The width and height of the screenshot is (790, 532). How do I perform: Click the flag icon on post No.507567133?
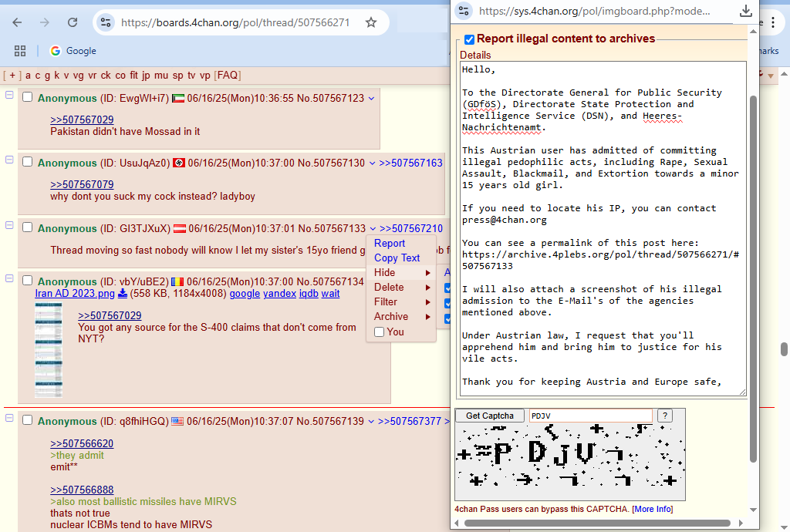point(180,228)
